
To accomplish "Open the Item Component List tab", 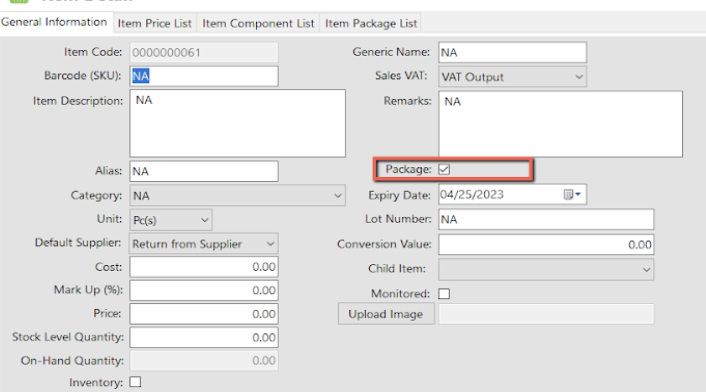I will pos(258,23).
